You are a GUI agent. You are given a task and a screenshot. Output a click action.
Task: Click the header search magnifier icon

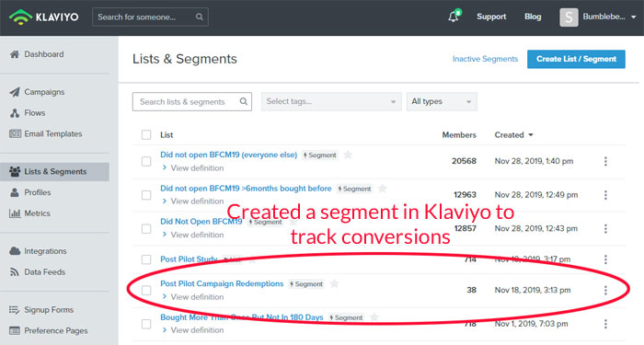200,17
